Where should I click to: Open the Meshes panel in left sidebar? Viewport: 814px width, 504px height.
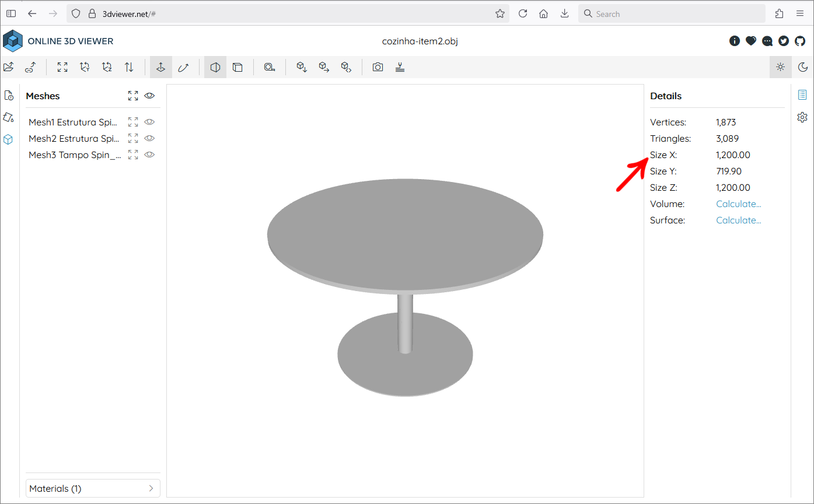point(9,139)
